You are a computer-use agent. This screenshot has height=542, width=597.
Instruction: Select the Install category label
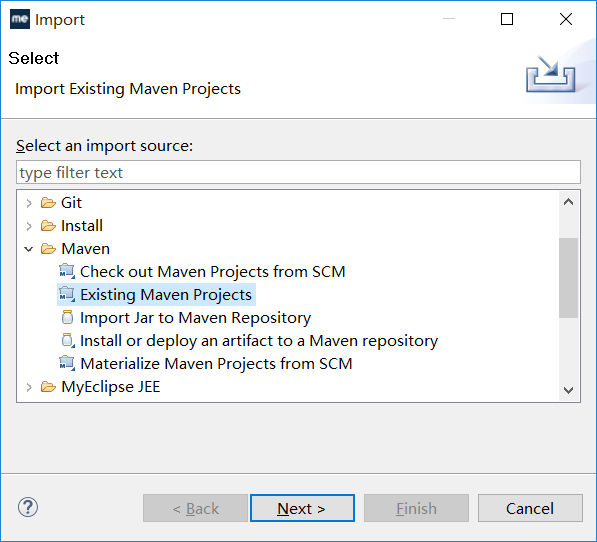tap(82, 226)
